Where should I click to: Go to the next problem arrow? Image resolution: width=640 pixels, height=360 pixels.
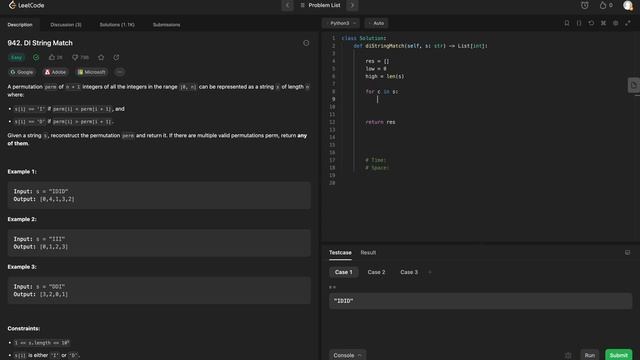[x=352, y=5]
